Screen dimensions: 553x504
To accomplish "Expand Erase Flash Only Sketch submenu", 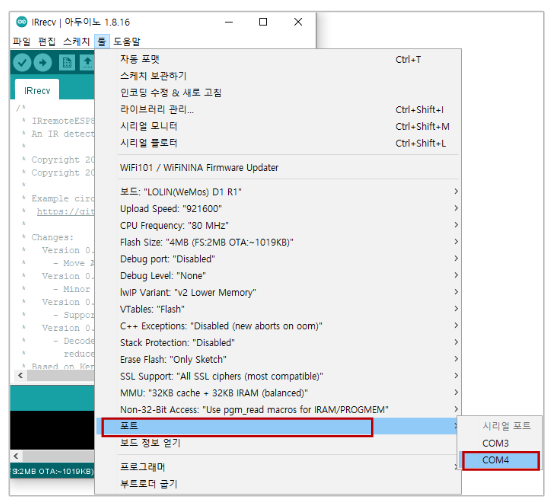I will [x=278, y=359].
